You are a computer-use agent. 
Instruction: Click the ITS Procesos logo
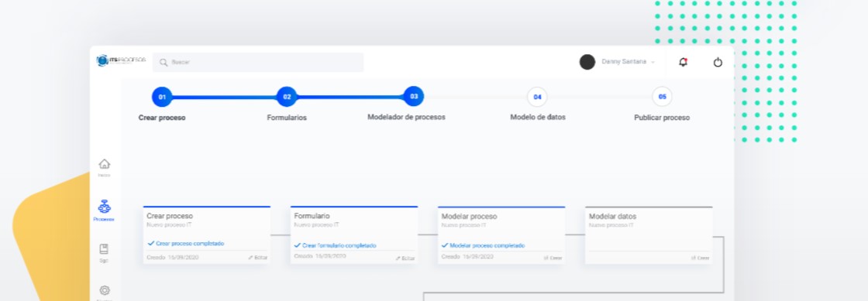click(x=121, y=61)
